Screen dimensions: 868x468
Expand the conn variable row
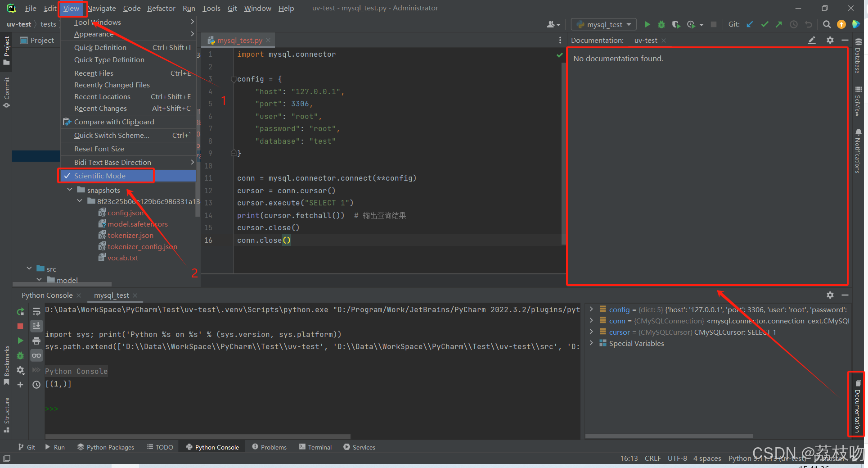coord(591,321)
